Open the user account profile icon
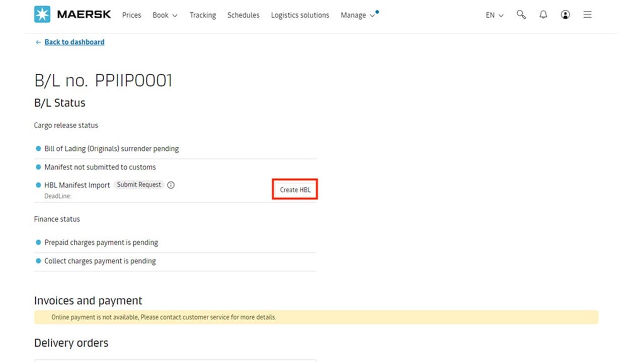 point(566,15)
